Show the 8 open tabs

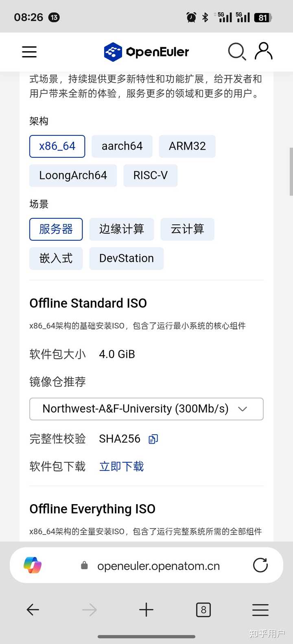[x=203, y=609]
